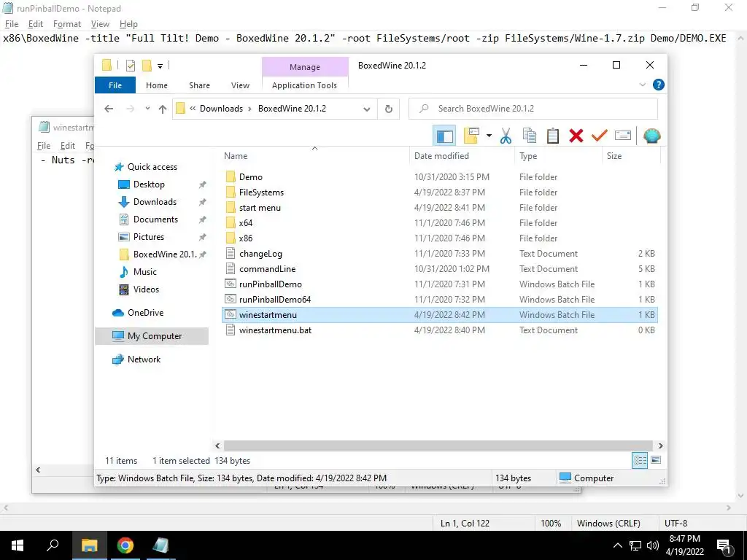The width and height of the screenshot is (747, 560).
Task: Click the folder options icon in Explorer toolbar
Action: click(471, 136)
